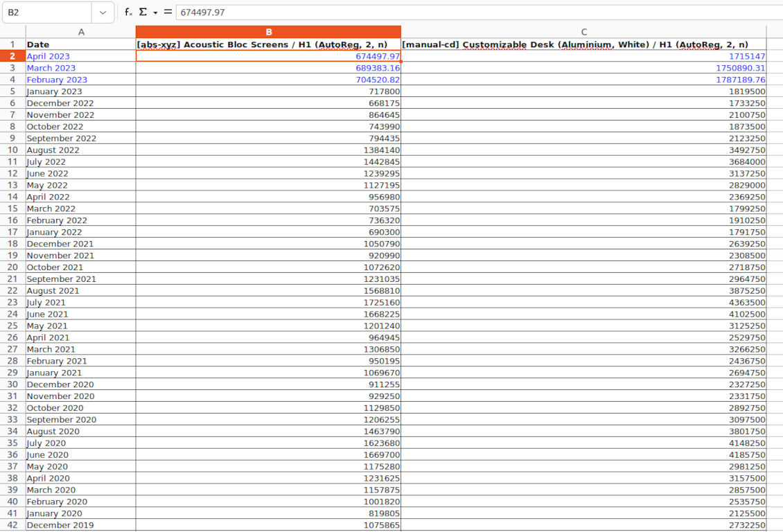Open the Function Wizard icon
783x532 pixels.
[128, 12]
